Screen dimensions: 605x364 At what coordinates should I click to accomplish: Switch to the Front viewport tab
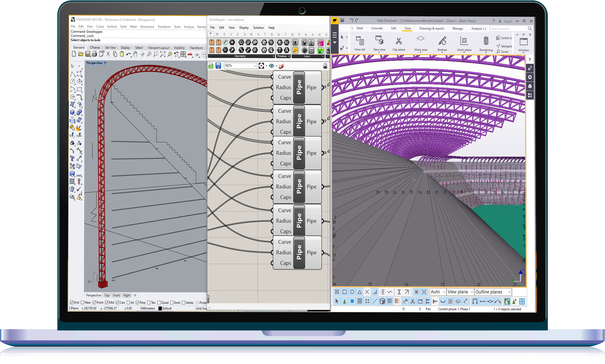pos(116,295)
